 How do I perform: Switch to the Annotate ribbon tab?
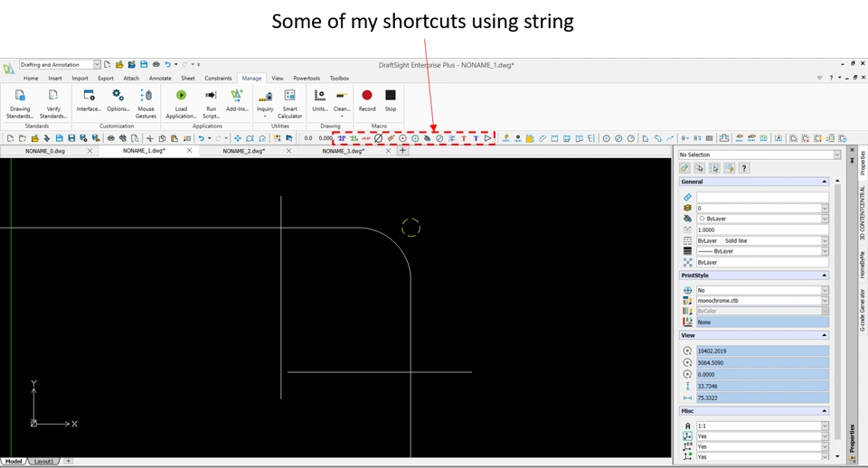coord(160,79)
